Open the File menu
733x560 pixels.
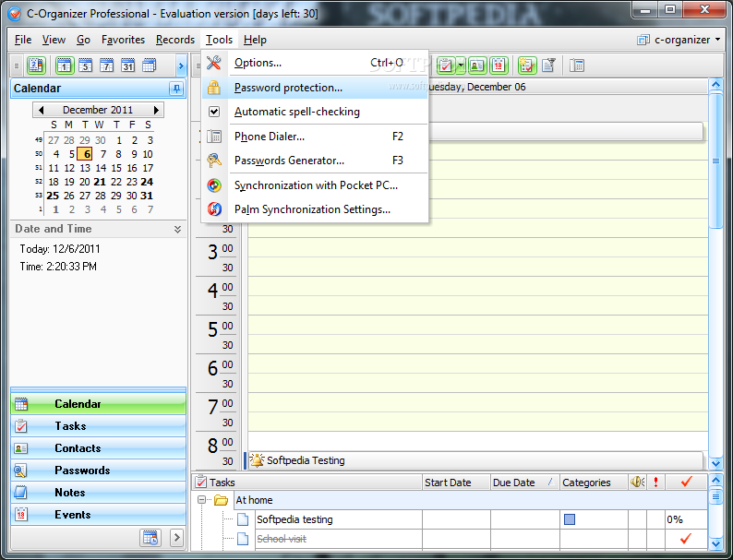[23, 40]
